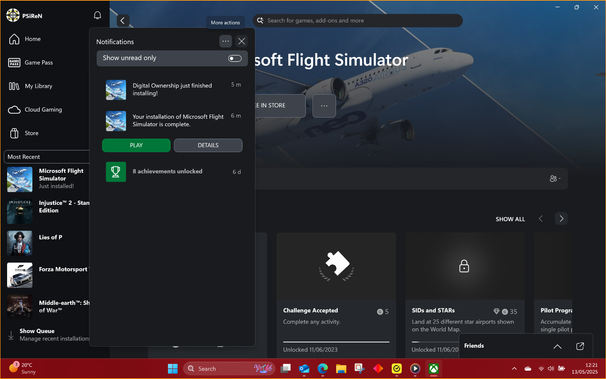Open File Explorer from taskbar
This screenshot has height=379, width=606.
341,369
